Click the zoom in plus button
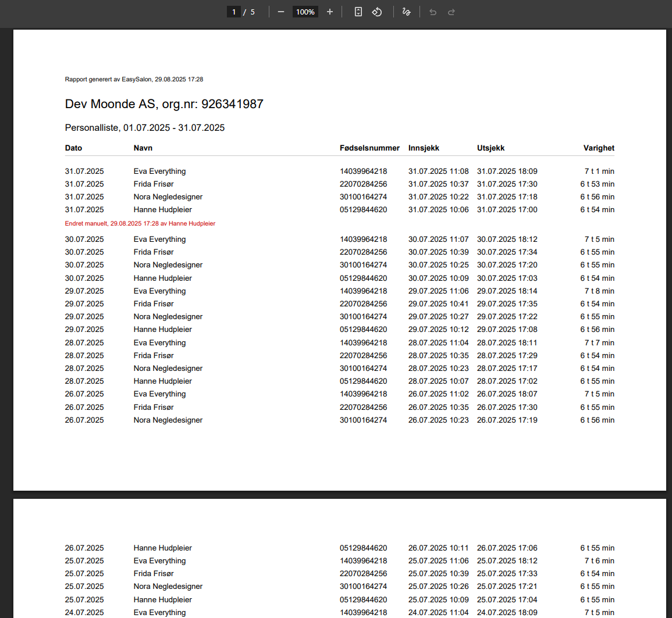The width and height of the screenshot is (672, 618). click(x=330, y=12)
